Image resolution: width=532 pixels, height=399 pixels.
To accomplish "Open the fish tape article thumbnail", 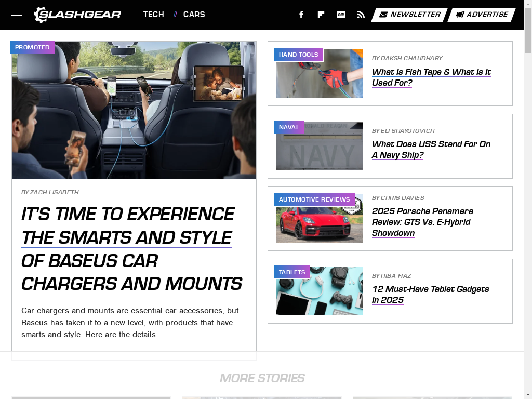I will tap(319, 74).
